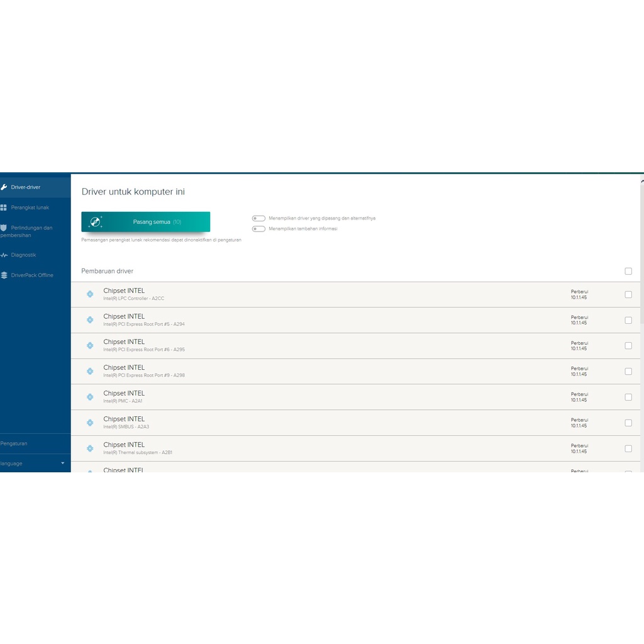This screenshot has width=644, height=644.
Task: Open Perlindungan dan pembersihan section
Action: (35, 231)
